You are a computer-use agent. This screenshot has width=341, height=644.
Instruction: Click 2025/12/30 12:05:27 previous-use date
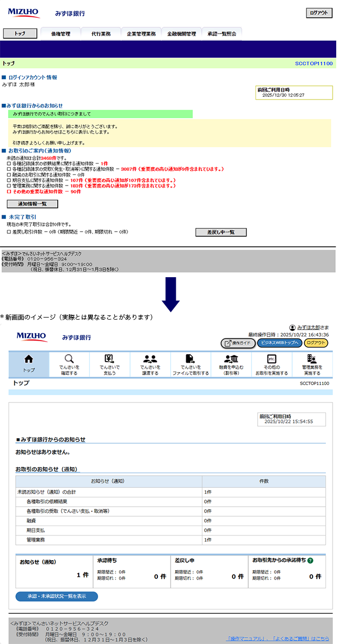point(283,95)
